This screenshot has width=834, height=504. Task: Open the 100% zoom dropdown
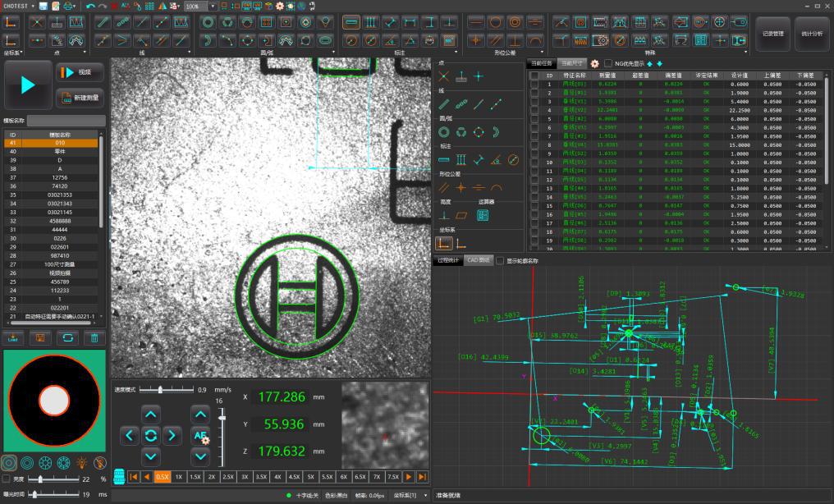click(213, 6)
